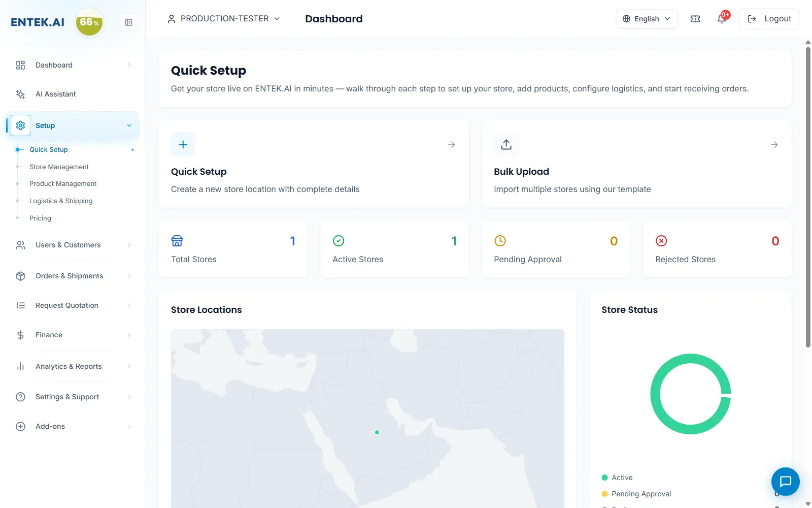Open the AI Assistant page
This screenshot has width=812, height=508.
click(73, 94)
